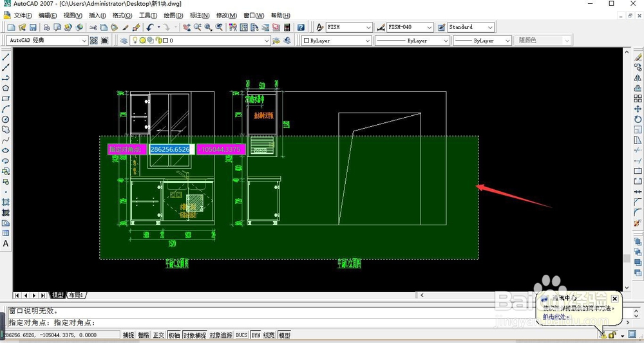Click the -105044.3375 dynamic input field
This screenshot has width=644, height=343.
221,149
